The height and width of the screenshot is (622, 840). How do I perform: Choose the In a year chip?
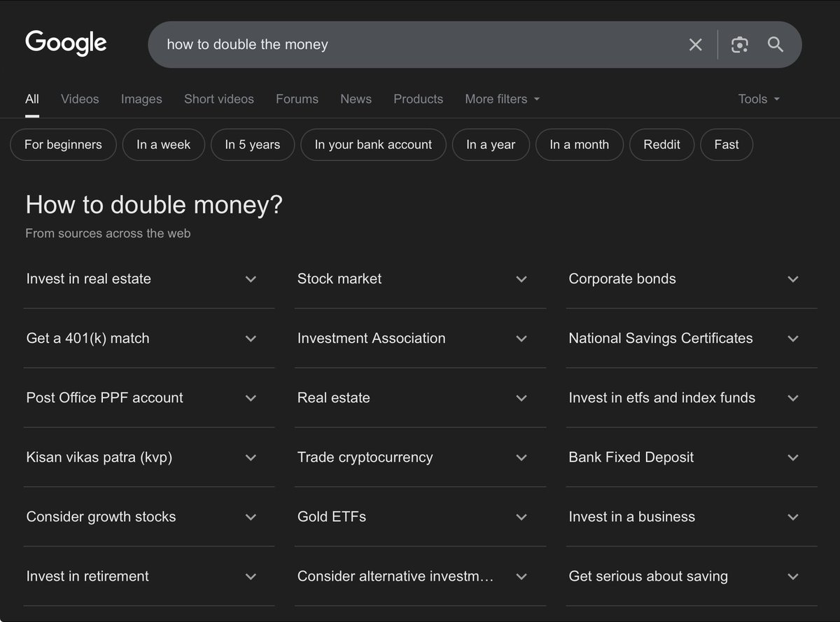(491, 145)
